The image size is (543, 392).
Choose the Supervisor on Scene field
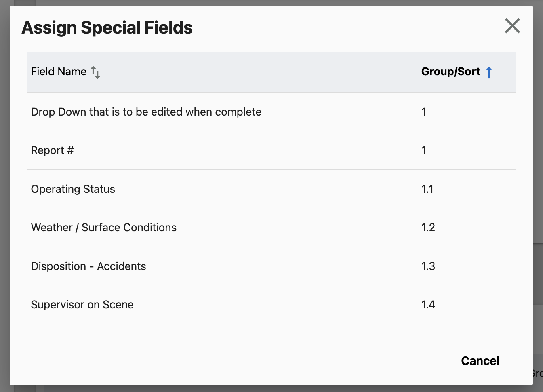coord(82,305)
